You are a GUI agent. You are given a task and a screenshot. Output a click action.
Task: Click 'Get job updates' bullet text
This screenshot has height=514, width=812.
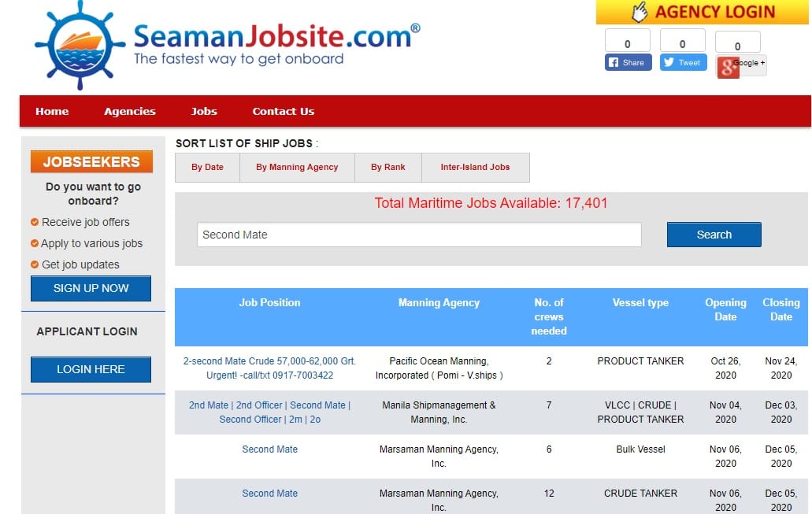coord(80,264)
